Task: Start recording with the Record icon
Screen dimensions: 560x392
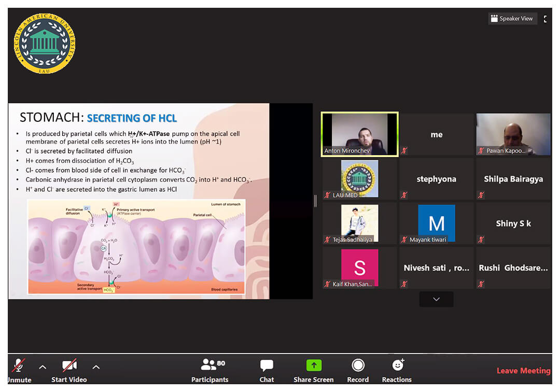Action: 358,365
